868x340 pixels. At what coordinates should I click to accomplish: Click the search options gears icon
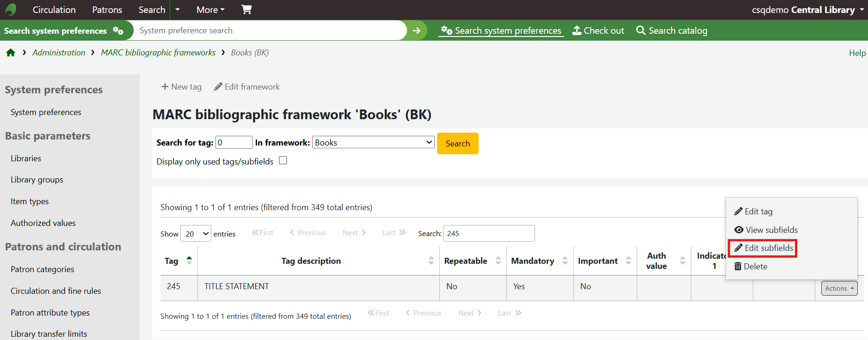[x=118, y=31]
